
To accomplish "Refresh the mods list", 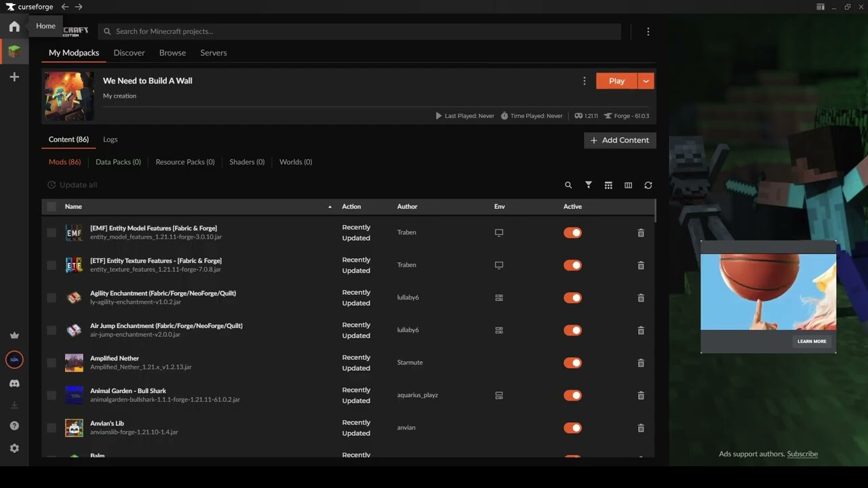I will 648,185.
